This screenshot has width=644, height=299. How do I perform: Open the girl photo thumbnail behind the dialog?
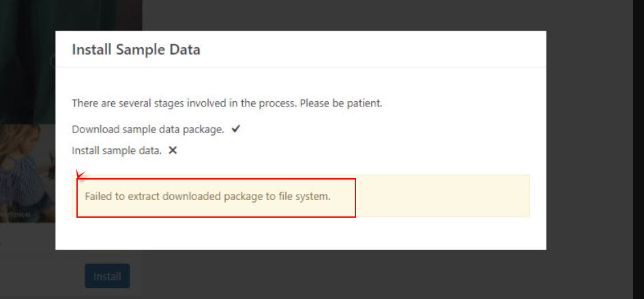pyautogui.click(x=25, y=173)
